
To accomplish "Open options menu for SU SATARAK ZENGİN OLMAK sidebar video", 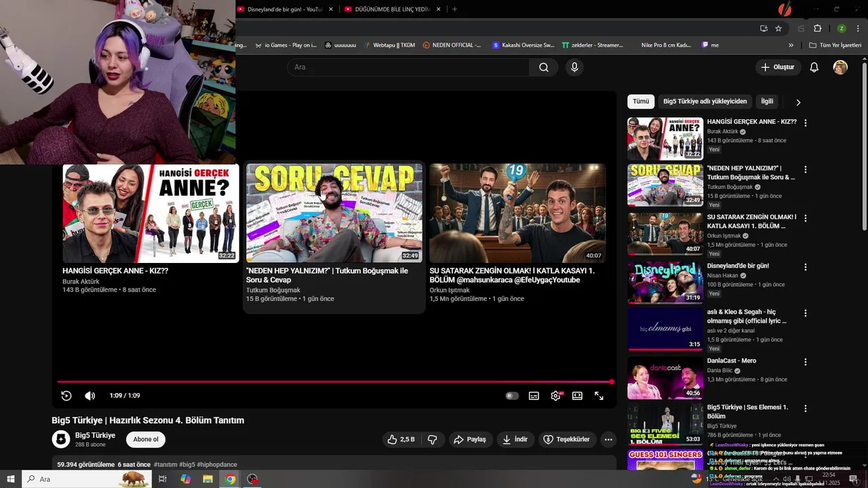I will [x=806, y=218].
